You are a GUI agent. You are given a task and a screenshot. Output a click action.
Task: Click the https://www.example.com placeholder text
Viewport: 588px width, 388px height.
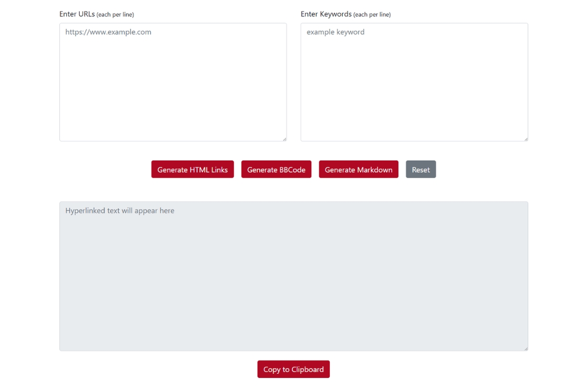pos(108,32)
